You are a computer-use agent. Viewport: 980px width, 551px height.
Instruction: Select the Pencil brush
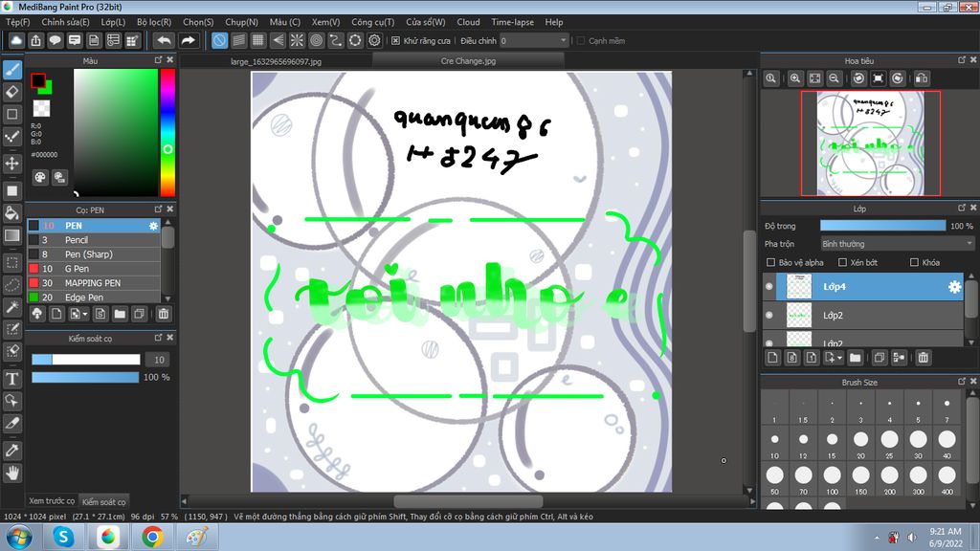(x=94, y=240)
